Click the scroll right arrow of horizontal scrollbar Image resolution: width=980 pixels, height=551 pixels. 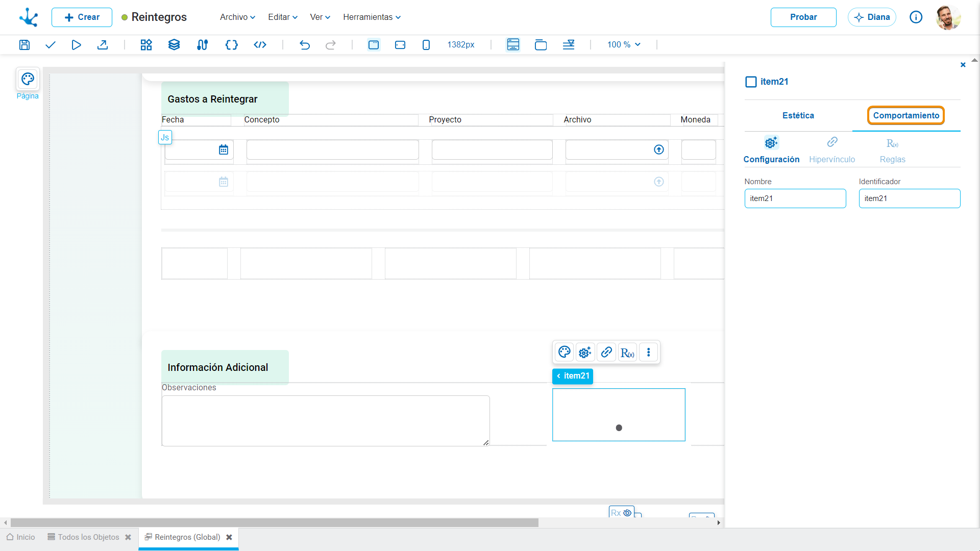pos(719,522)
